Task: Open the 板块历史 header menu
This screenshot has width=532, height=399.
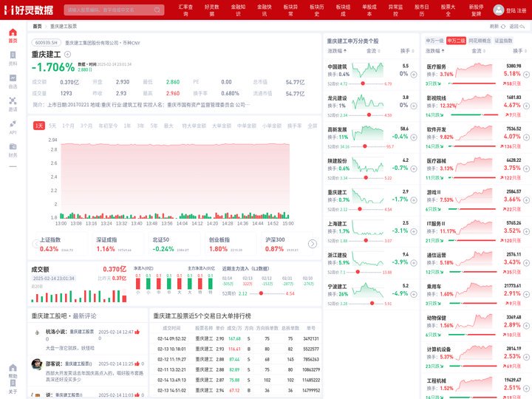Action: 316,10
